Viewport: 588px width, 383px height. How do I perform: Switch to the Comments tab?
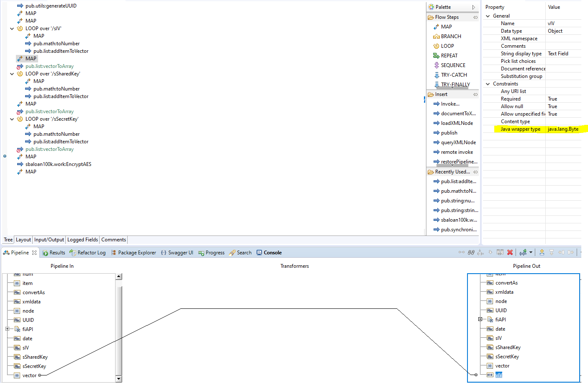click(x=113, y=240)
